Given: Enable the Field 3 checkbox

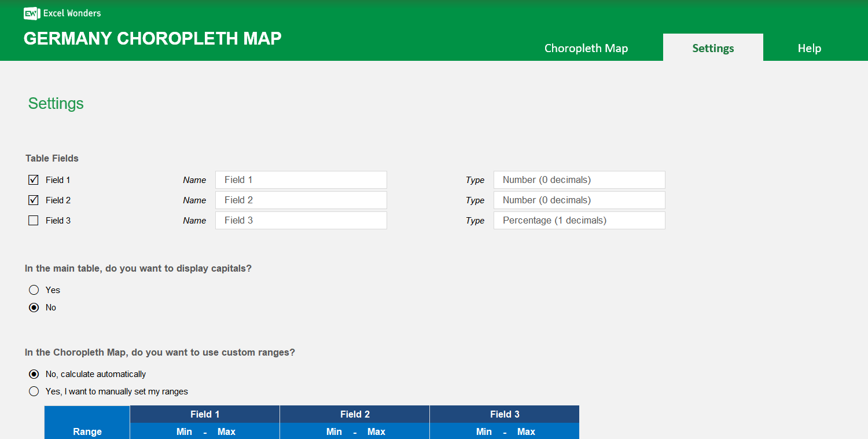Looking at the screenshot, I should pyautogui.click(x=33, y=220).
